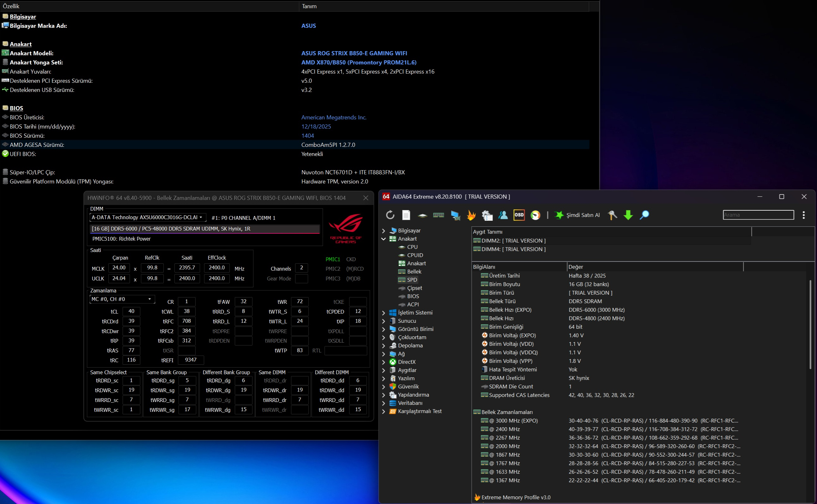Open the SensorPanel gauge icon
Screen dimensions: 817x504
coord(535,215)
